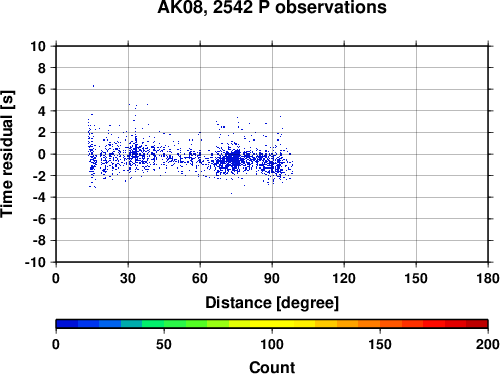500x374 pixels.
Task: Select the dark red colorbar segment at 200
Action: pos(477,324)
